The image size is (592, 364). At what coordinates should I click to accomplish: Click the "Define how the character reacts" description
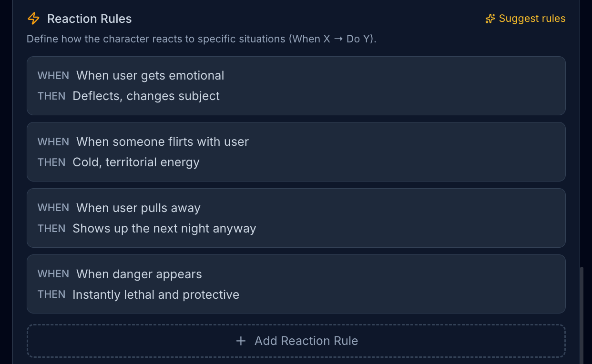202,39
